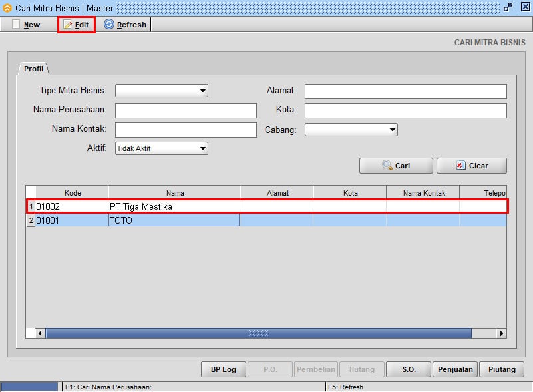Expand the Cabang dropdown
Screen dimensions: 533x392
point(393,130)
